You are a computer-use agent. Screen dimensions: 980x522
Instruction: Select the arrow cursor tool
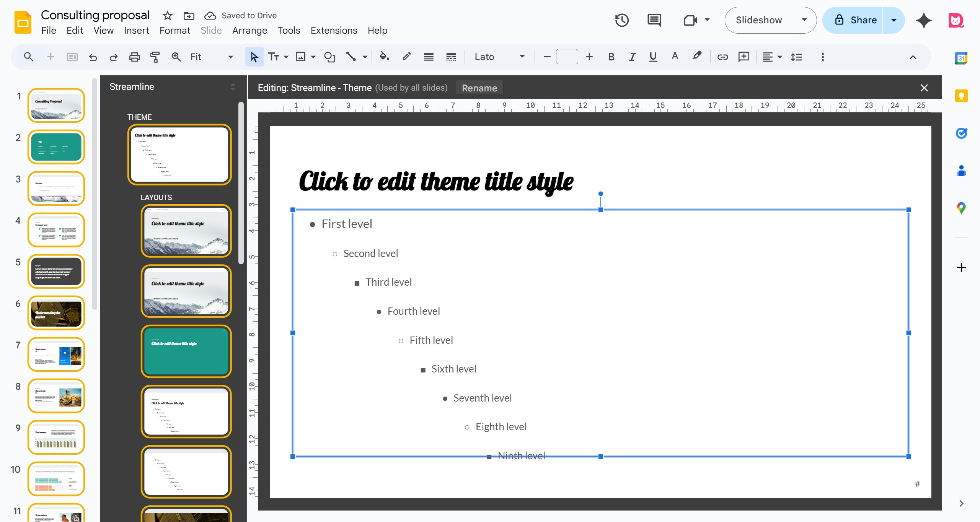pos(254,57)
